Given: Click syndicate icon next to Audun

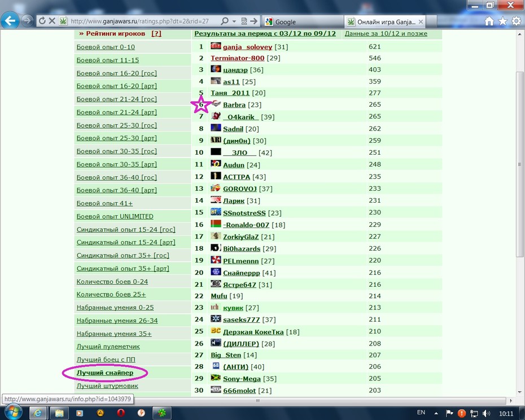Looking at the screenshot, I should pos(216,164).
